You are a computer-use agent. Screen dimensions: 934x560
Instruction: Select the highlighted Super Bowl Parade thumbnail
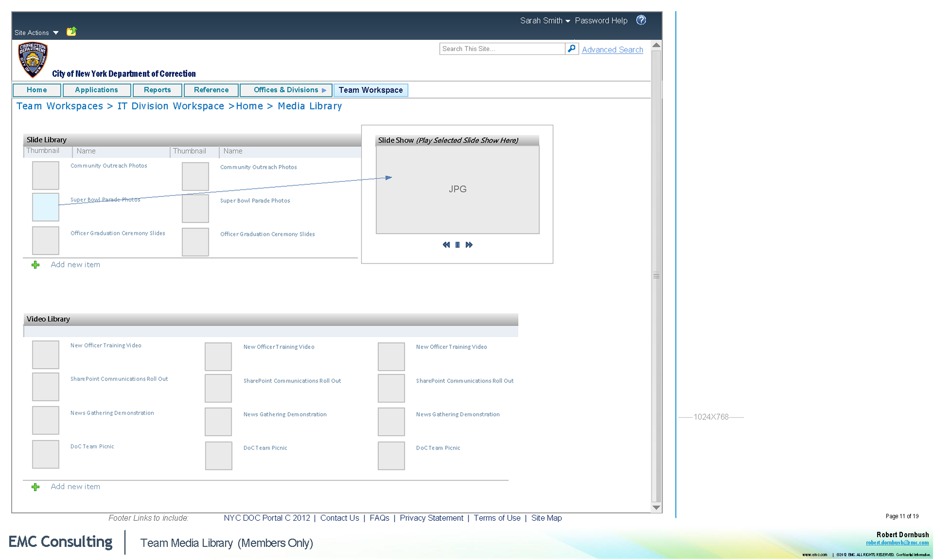[x=46, y=207]
